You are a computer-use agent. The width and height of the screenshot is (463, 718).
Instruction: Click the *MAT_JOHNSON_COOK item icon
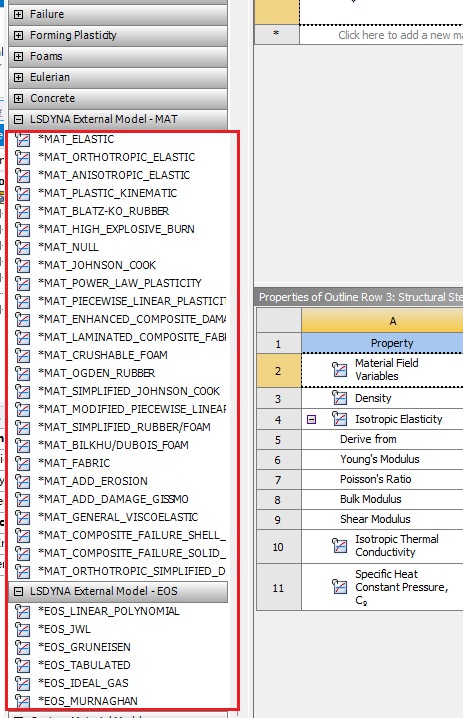coord(22,266)
